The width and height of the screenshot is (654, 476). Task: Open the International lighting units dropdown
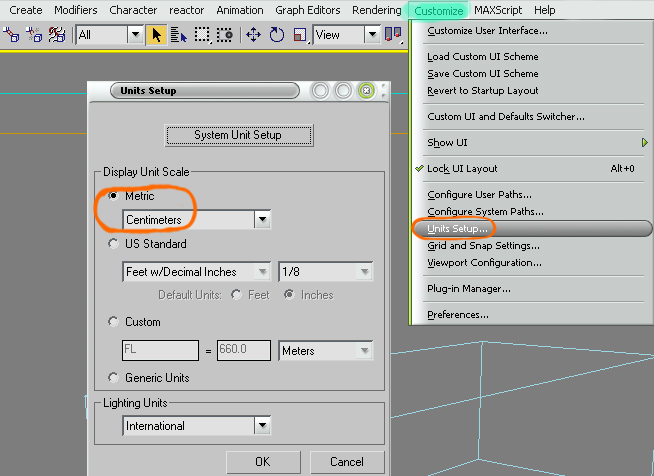pos(262,426)
